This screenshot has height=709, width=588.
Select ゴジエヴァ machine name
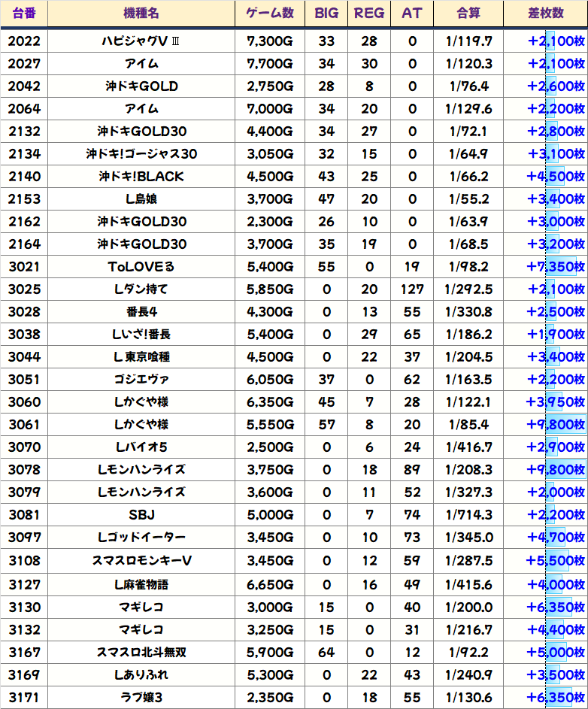point(141,380)
